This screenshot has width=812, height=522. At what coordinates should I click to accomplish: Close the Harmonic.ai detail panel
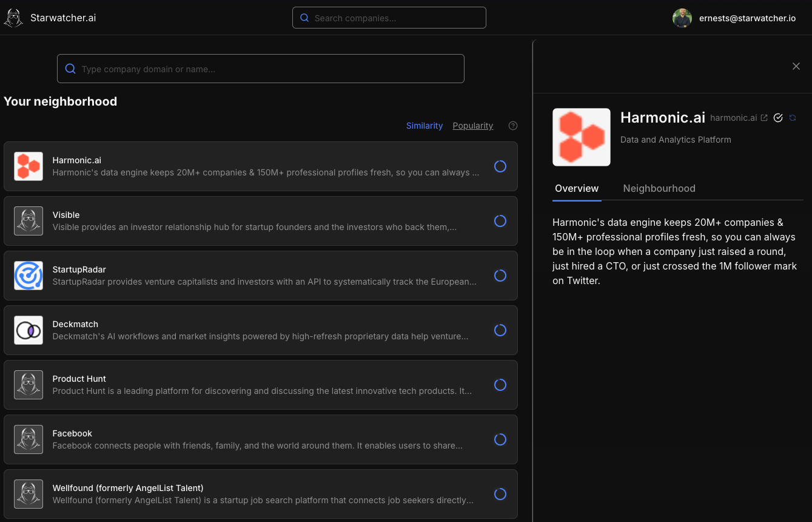coord(796,66)
